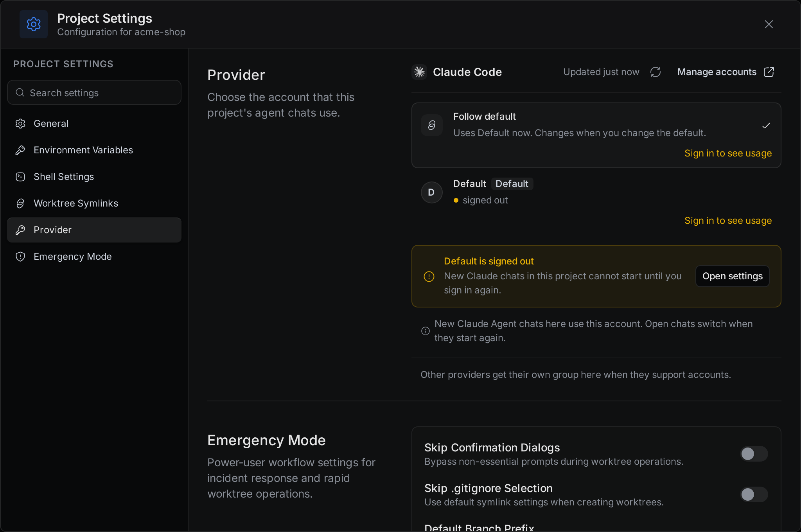
Task: Click the Emergency Mode shield icon
Action: point(20,257)
